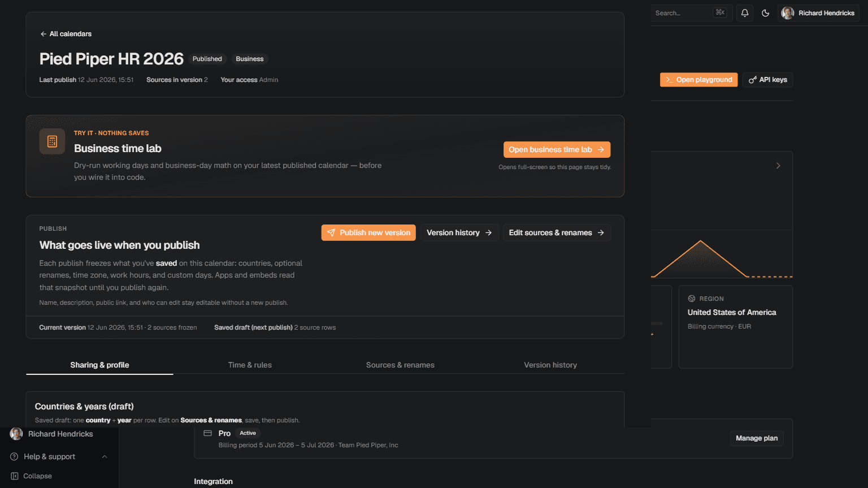Click the globe icon beside REGION

click(x=692, y=299)
